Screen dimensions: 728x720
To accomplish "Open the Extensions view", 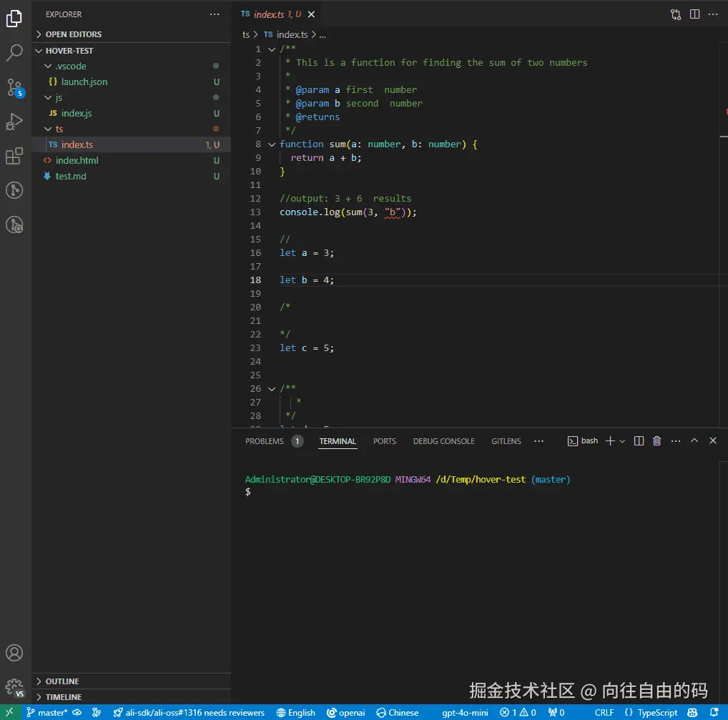I will click(x=14, y=156).
